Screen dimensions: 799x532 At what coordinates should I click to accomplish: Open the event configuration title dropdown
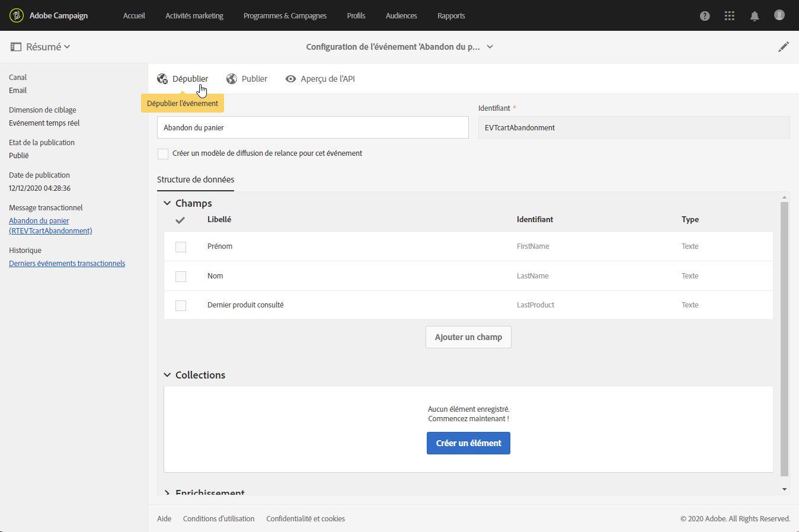490,47
